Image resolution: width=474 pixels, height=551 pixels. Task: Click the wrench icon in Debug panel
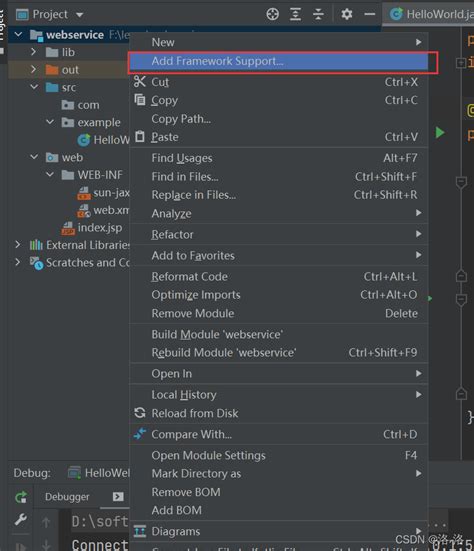click(21, 520)
